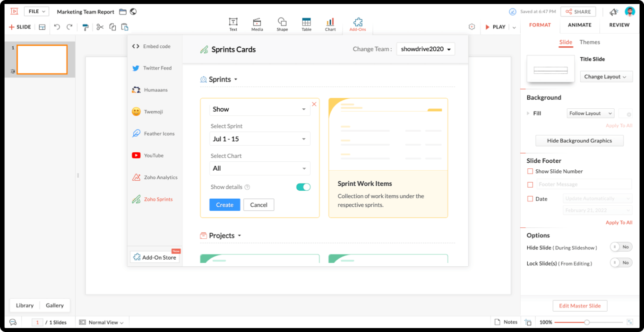This screenshot has width=644, height=332.
Task: Open the folder icon beside Marketing Team Report
Action: click(123, 12)
